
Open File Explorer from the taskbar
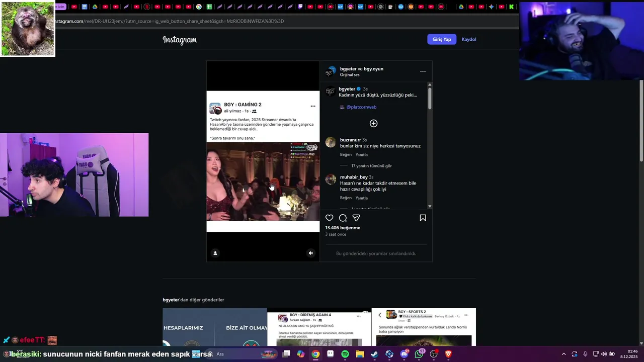360,354
